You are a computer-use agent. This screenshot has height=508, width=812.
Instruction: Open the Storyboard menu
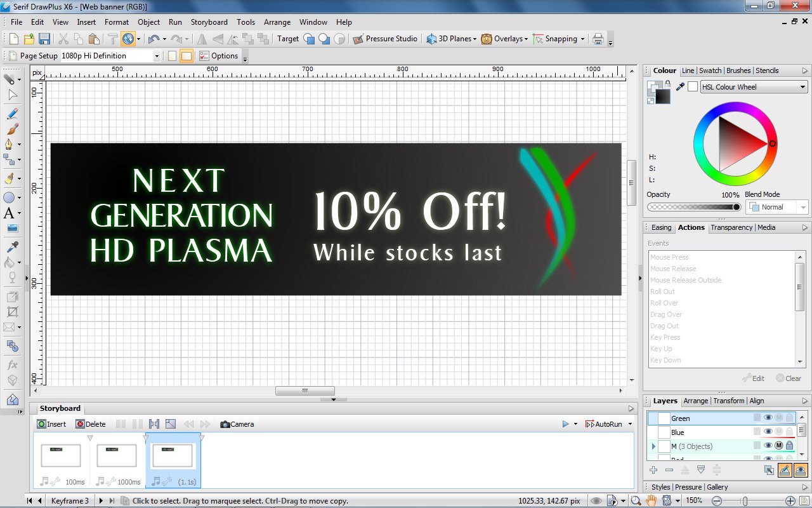tap(209, 22)
